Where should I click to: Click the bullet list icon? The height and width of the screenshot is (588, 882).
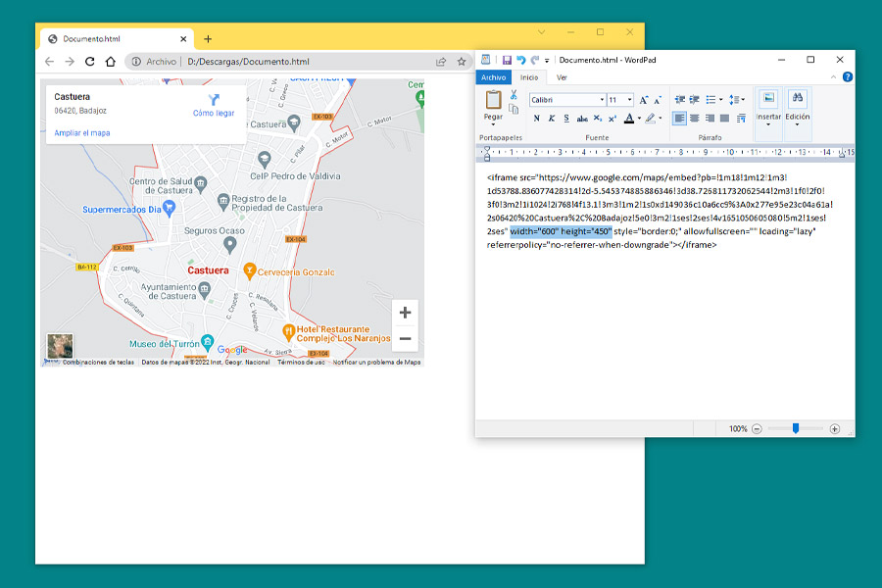[711, 100]
